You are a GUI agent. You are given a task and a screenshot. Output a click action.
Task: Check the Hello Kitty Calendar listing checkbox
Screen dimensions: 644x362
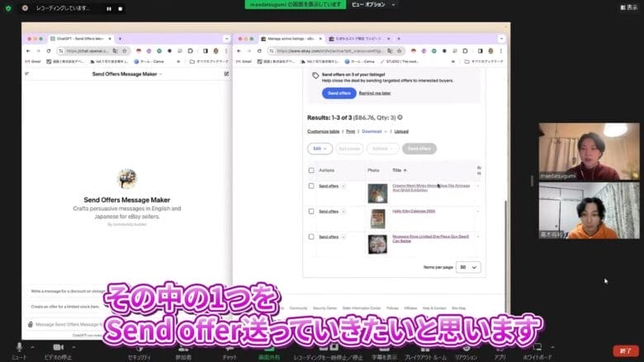pos(311,212)
